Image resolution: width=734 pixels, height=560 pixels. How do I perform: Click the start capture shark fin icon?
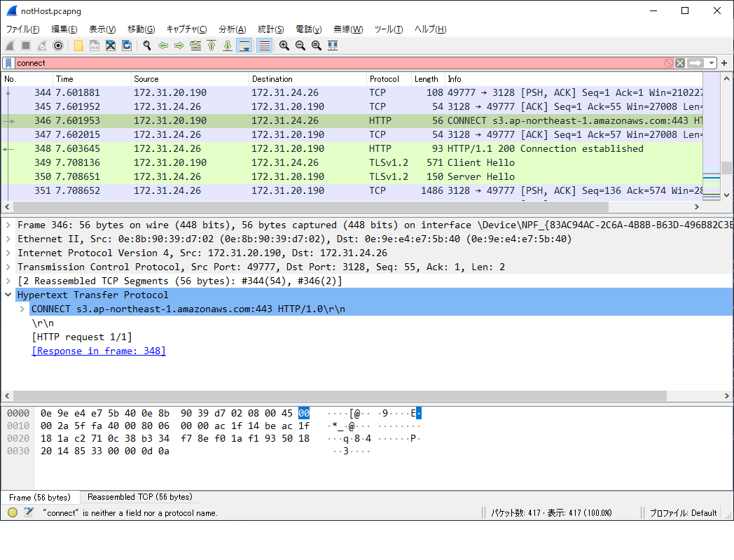click(x=10, y=45)
